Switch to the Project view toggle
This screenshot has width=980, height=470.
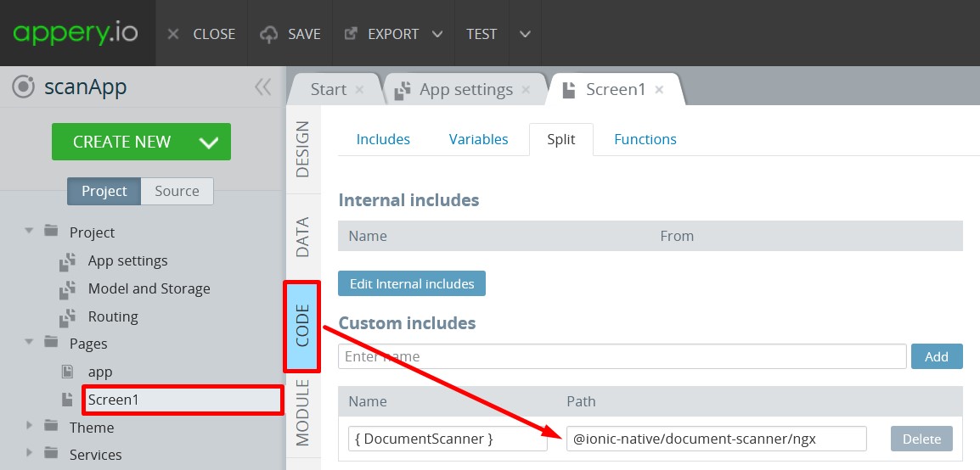pyautogui.click(x=104, y=191)
